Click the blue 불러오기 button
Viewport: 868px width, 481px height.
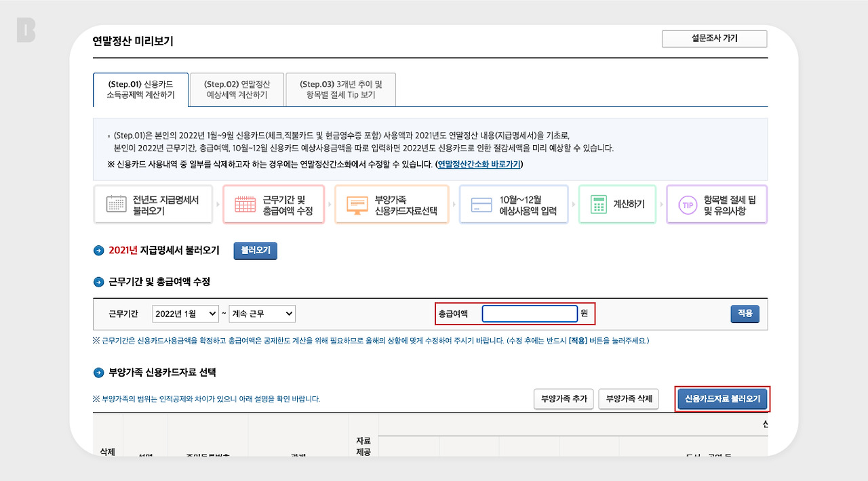[x=255, y=250]
